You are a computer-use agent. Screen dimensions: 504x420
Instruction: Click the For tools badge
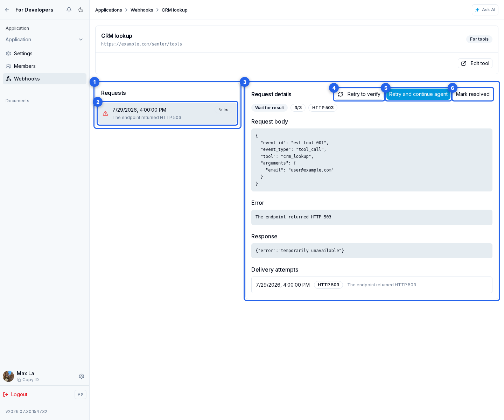479,39
